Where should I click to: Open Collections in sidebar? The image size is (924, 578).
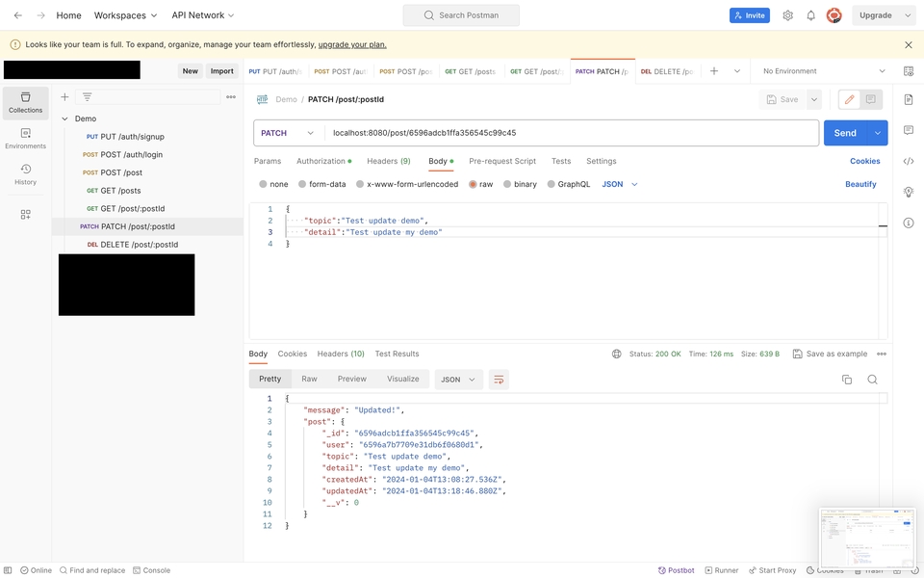tap(25, 103)
